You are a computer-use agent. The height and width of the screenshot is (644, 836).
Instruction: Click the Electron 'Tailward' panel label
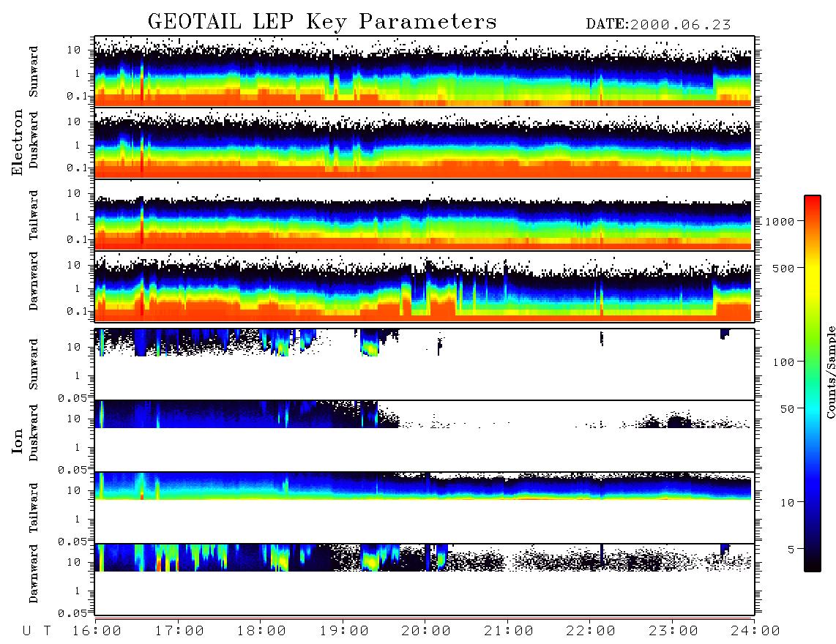[x=34, y=214]
